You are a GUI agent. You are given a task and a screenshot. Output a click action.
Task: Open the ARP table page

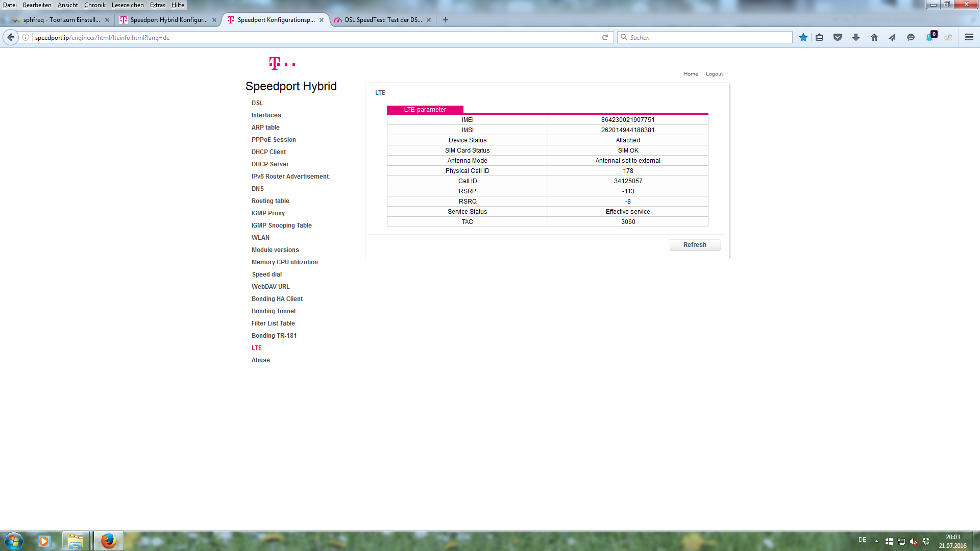(265, 128)
